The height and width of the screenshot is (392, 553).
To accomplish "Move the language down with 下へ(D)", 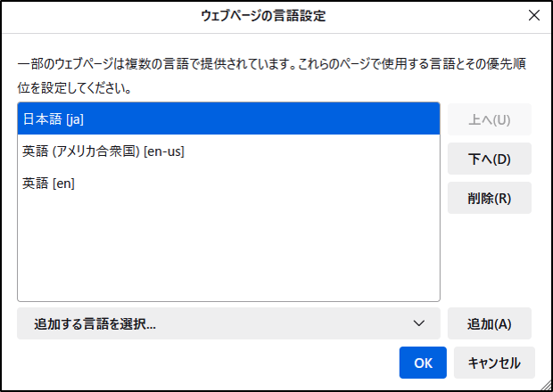I will click(489, 159).
